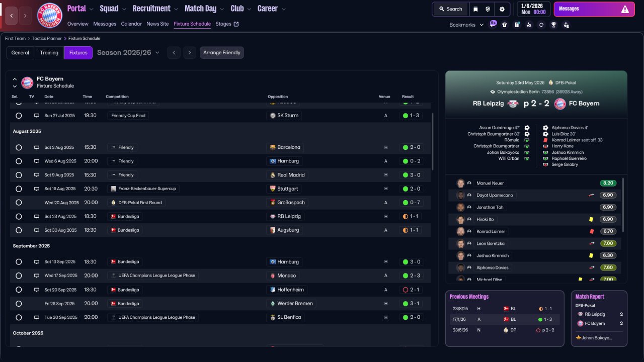Click Konrad Laimer's red card icon in lineup
This screenshot has width=644, height=362.
[592, 231]
